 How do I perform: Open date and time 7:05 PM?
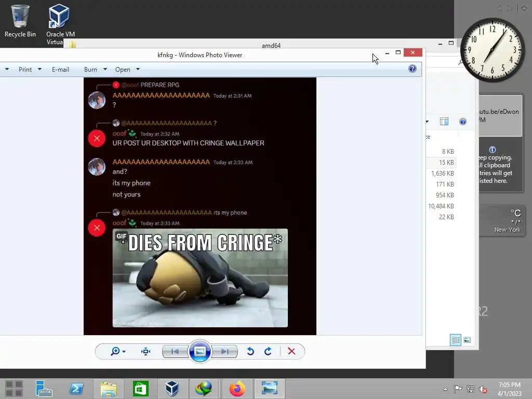pyautogui.click(x=509, y=389)
